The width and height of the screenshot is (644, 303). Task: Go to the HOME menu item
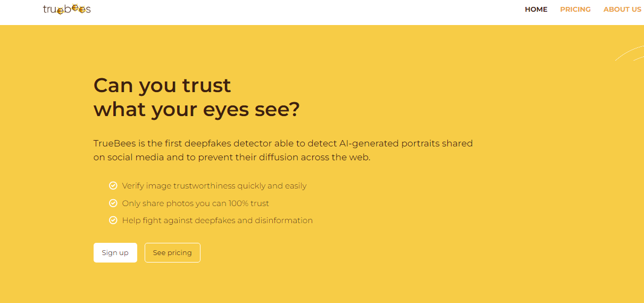[536, 10]
